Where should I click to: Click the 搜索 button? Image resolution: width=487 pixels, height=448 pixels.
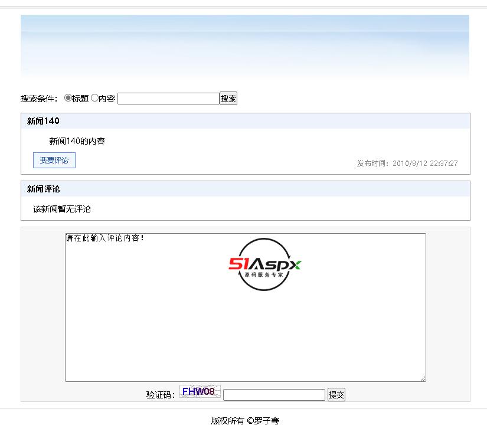(228, 99)
